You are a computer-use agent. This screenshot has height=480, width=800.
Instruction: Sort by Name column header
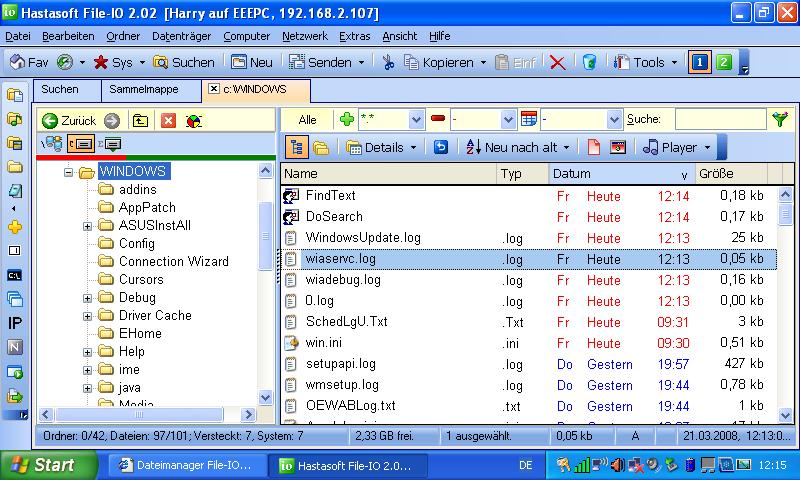pos(388,174)
